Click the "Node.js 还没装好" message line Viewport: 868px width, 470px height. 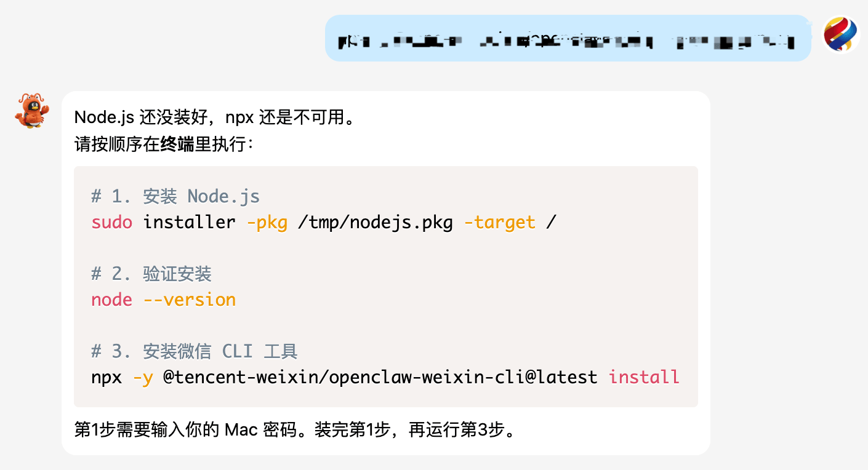215,117
